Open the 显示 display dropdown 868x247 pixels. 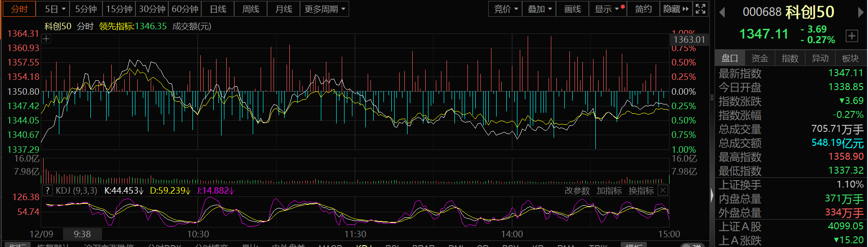(x=608, y=9)
